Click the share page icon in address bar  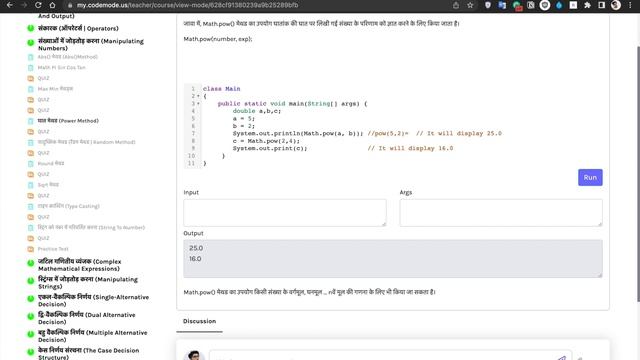pyautogui.click(x=456, y=5)
